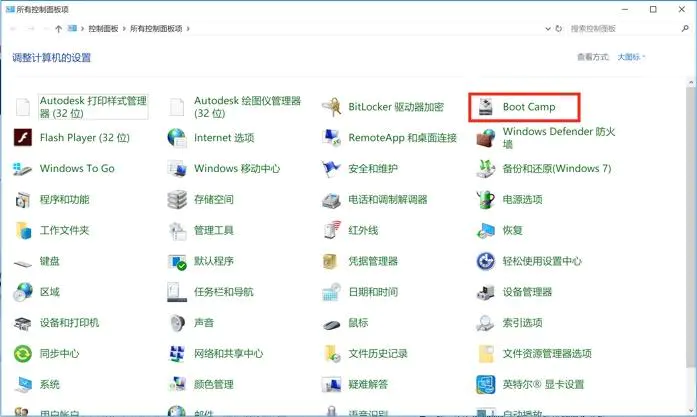Open the Windows Defender 防火墙 icon
This screenshot has width=697, height=417.
coord(486,138)
